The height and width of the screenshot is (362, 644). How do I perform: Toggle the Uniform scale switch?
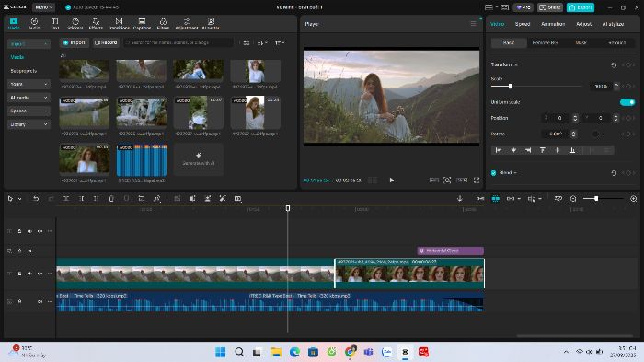point(627,102)
